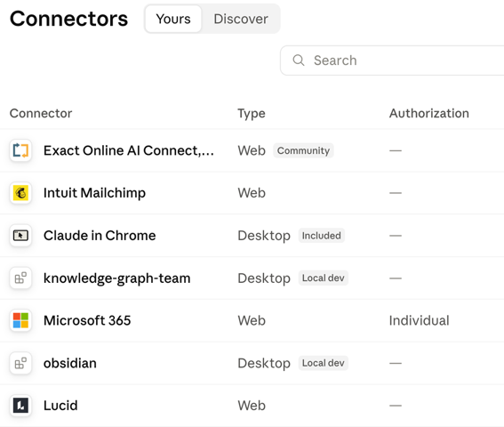Click the Microsoft 365 logo icon
Image resolution: width=504 pixels, height=427 pixels.
coord(20,320)
